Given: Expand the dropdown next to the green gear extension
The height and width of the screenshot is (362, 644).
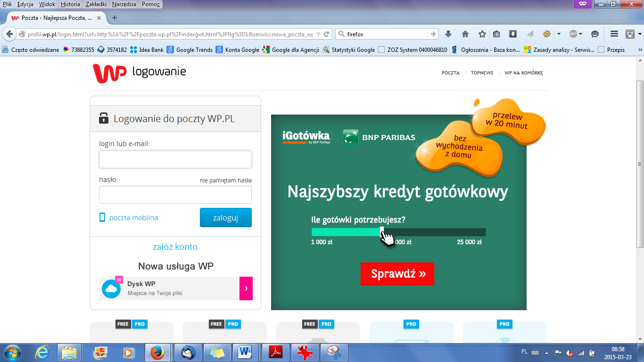Looking at the screenshot, I should 559,34.
